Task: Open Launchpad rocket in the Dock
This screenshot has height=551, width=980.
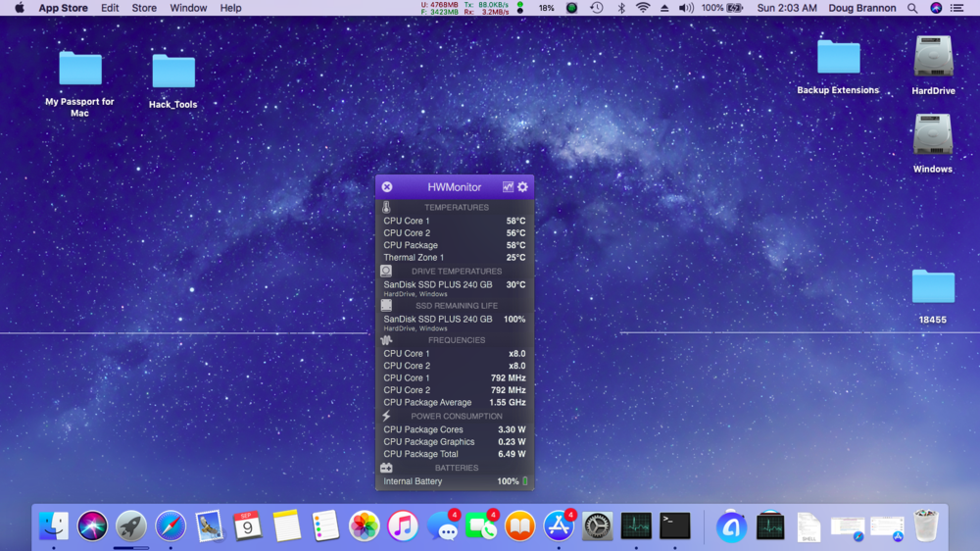Action: coord(131,526)
